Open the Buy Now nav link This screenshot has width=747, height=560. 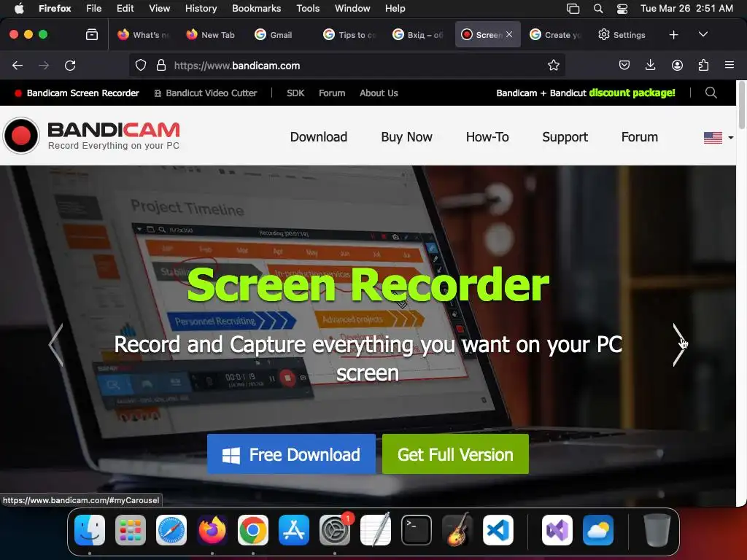406,137
